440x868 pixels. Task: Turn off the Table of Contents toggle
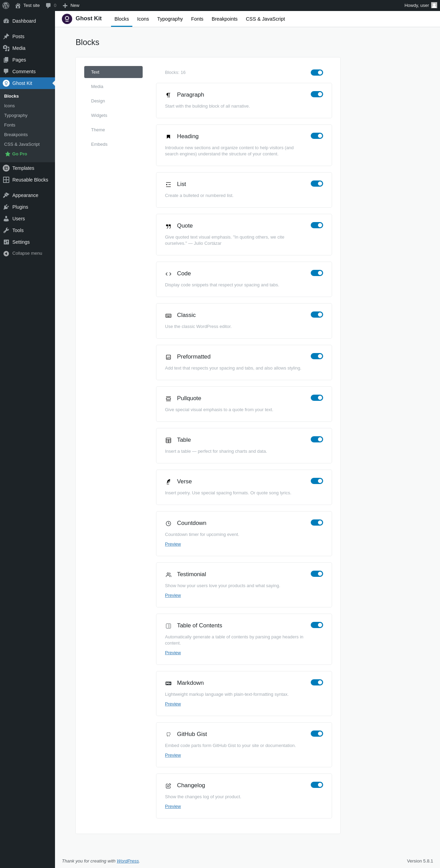click(x=317, y=625)
